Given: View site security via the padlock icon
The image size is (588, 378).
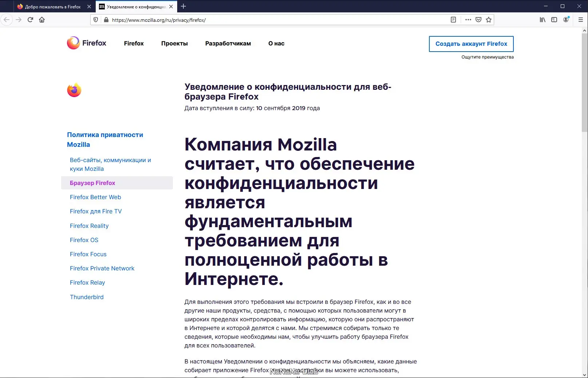Looking at the screenshot, I should point(106,20).
